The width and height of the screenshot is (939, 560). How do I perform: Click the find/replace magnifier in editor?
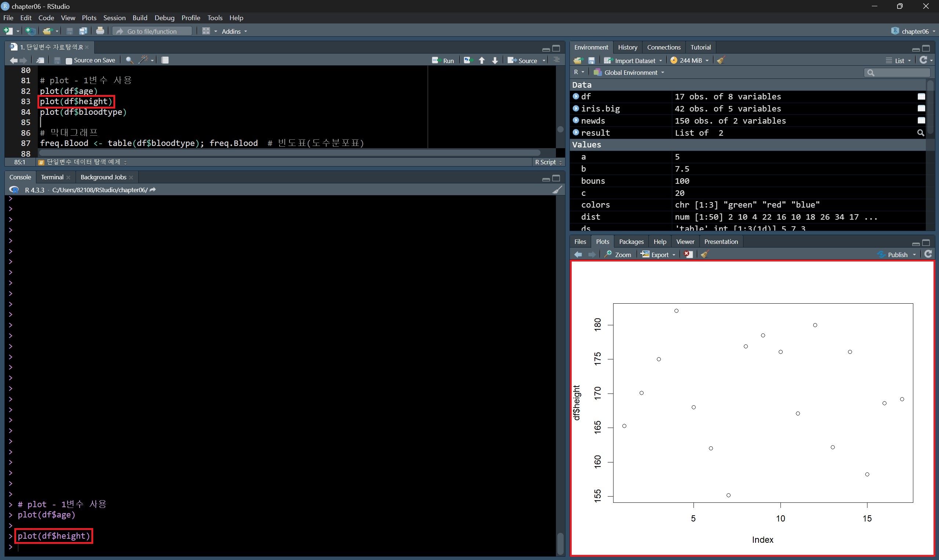tap(129, 60)
